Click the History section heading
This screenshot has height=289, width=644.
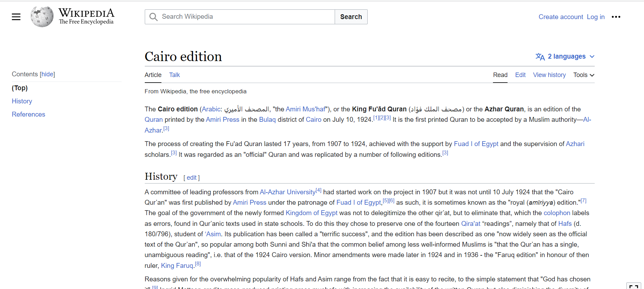pos(161,177)
